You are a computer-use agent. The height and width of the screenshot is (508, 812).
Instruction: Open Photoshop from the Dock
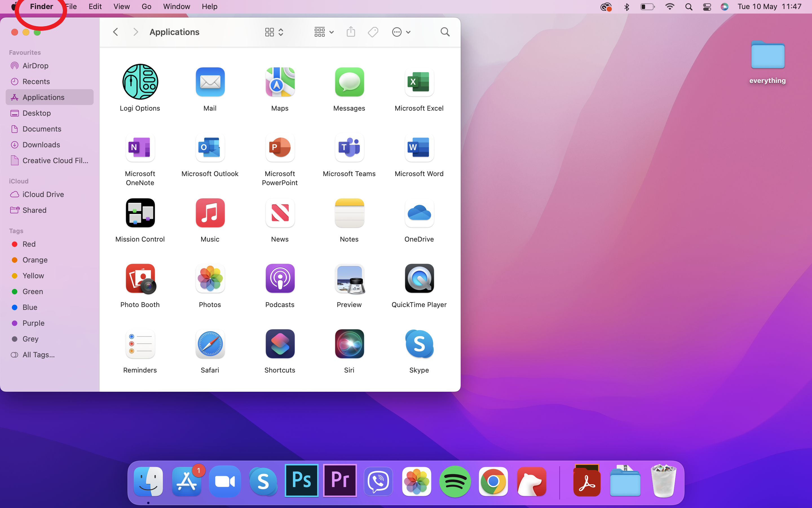point(301,480)
